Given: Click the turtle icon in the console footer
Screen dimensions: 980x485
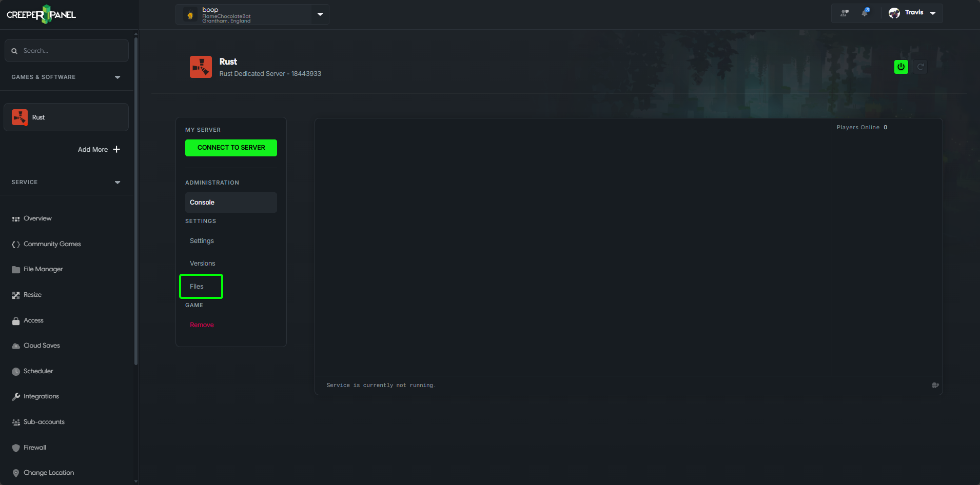Looking at the screenshot, I should pyautogui.click(x=935, y=385).
